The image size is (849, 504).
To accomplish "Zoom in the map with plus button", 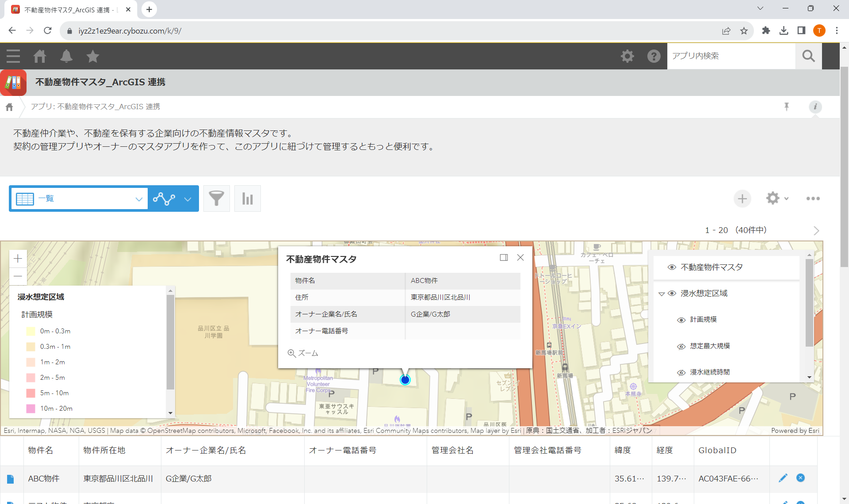I will tap(18, 258).
